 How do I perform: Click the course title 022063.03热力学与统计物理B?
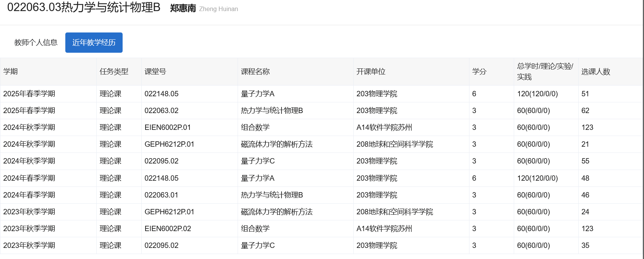point(84,8)
